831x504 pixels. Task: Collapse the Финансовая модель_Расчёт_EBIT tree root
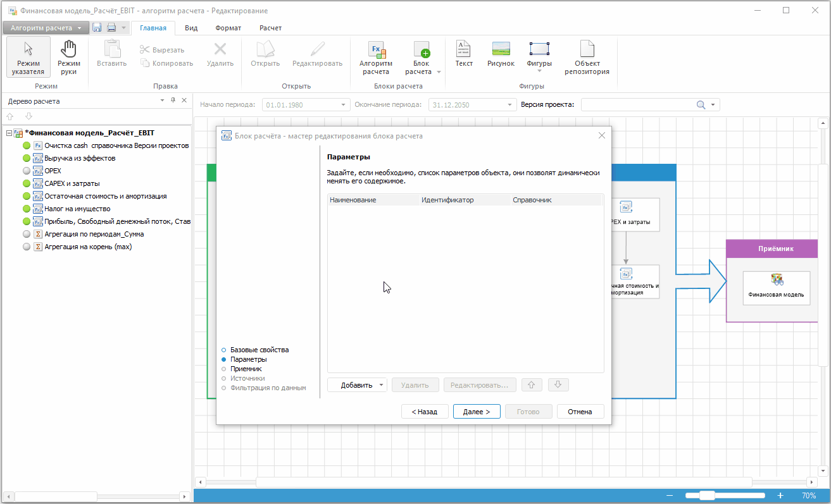[x=9, y=133]
